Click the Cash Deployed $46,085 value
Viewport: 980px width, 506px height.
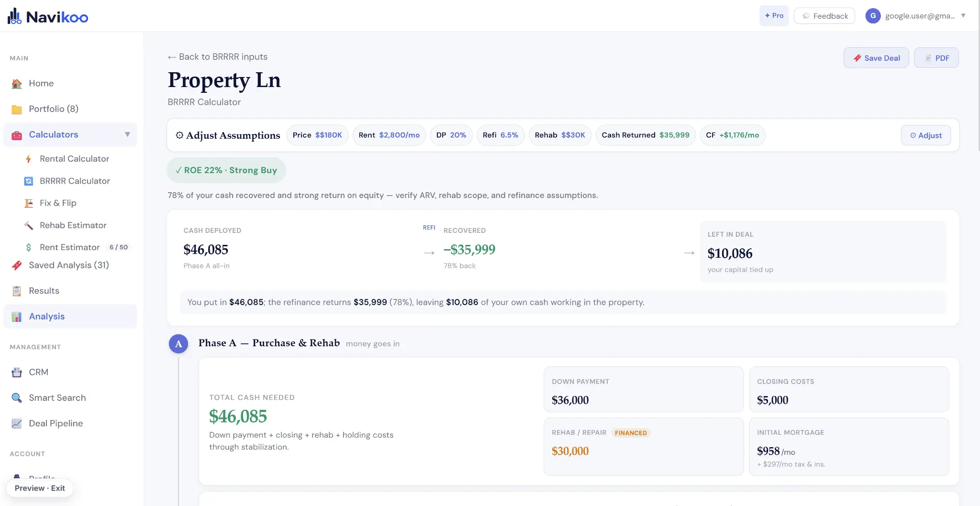point(206,250)
